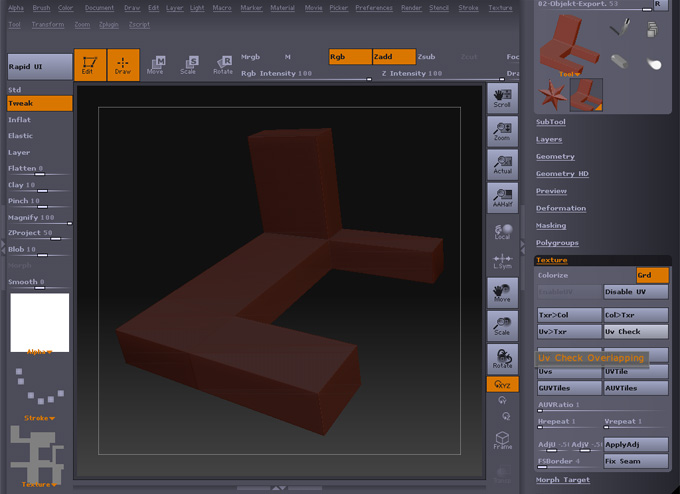Click the Move icon in top shelf
The width and height of the screenshot is (680, 494).
point(155,65)
